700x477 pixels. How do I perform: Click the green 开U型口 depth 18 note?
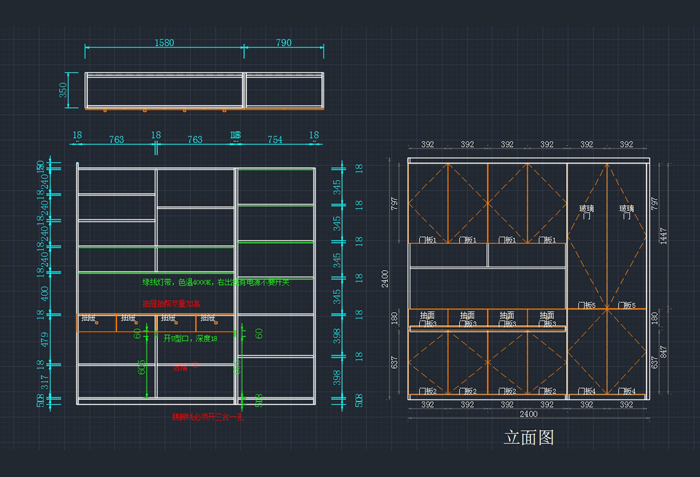pyautogui.click(x=190, y=339)
